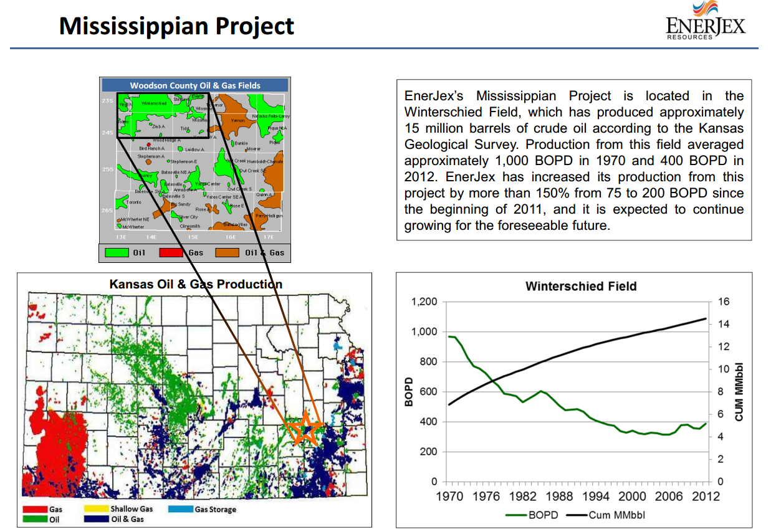
Task: Click the "200" value on the left axis
Action: pos(429,452)
